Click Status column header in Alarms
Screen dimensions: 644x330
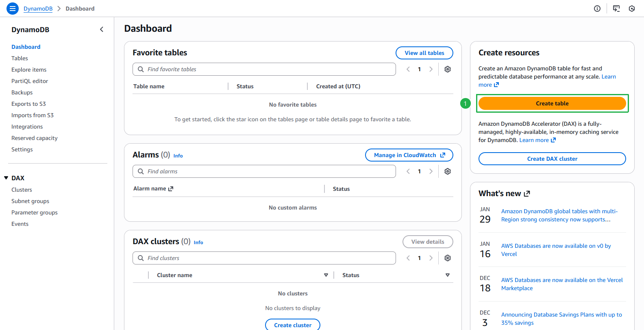pos(341,189)
